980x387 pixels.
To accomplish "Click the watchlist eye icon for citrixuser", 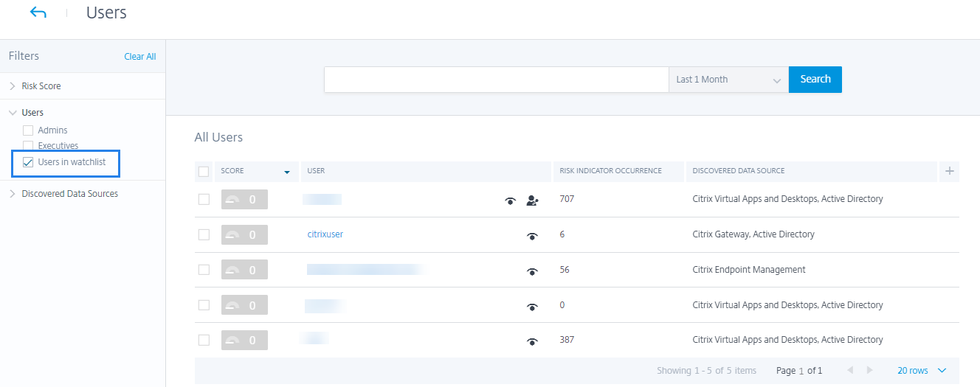I will coord(531,236).
